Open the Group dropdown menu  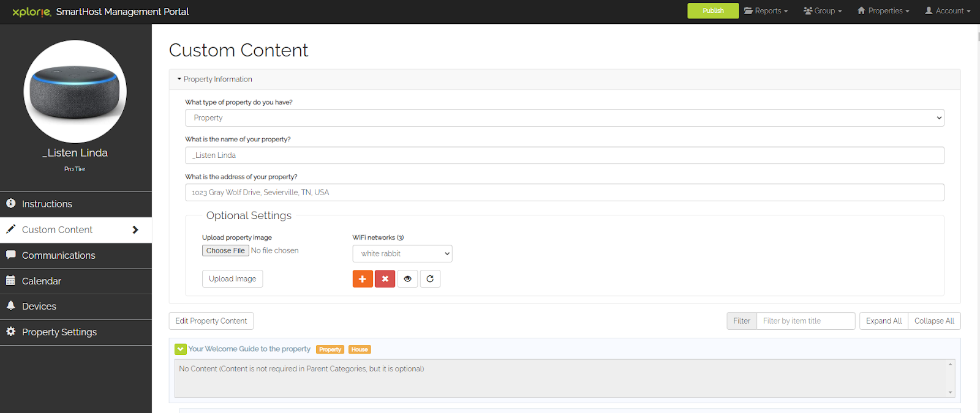pos(823,11)
